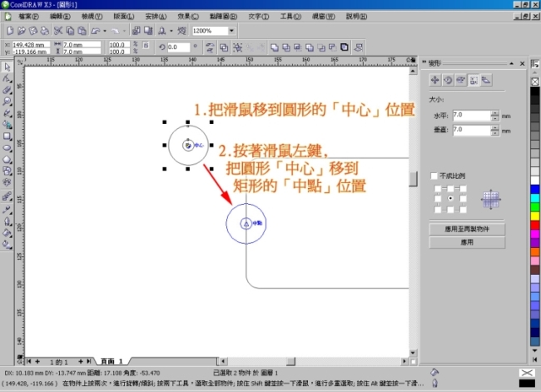This screenshot has height=392, width=541.
Task: Click the Application launcher icon
Action: click(161, 31)
